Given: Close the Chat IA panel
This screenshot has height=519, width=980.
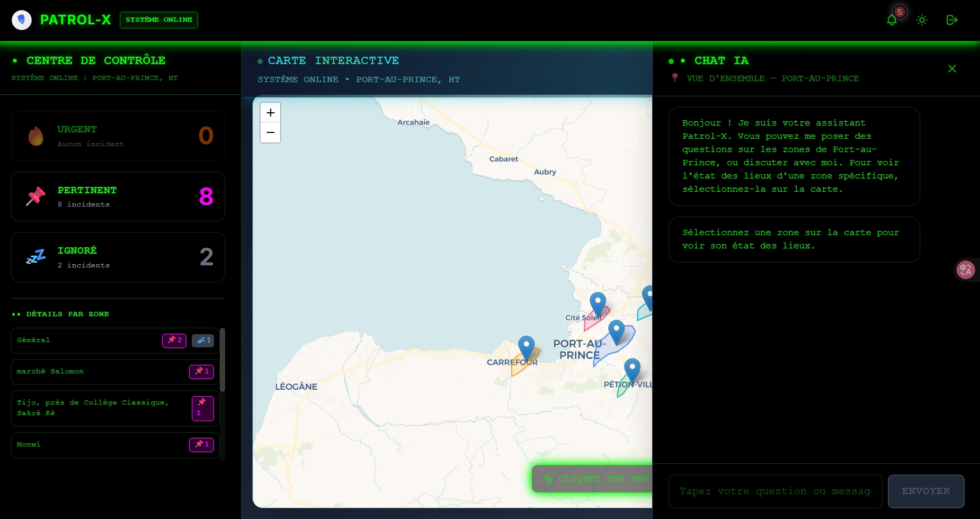Looking at the screenshot, I should point(952,69).
